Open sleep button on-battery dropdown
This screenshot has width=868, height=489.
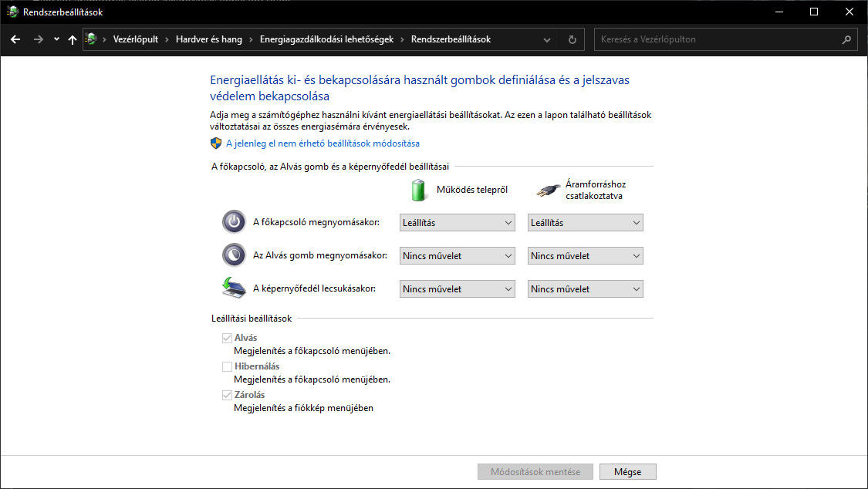458,255
